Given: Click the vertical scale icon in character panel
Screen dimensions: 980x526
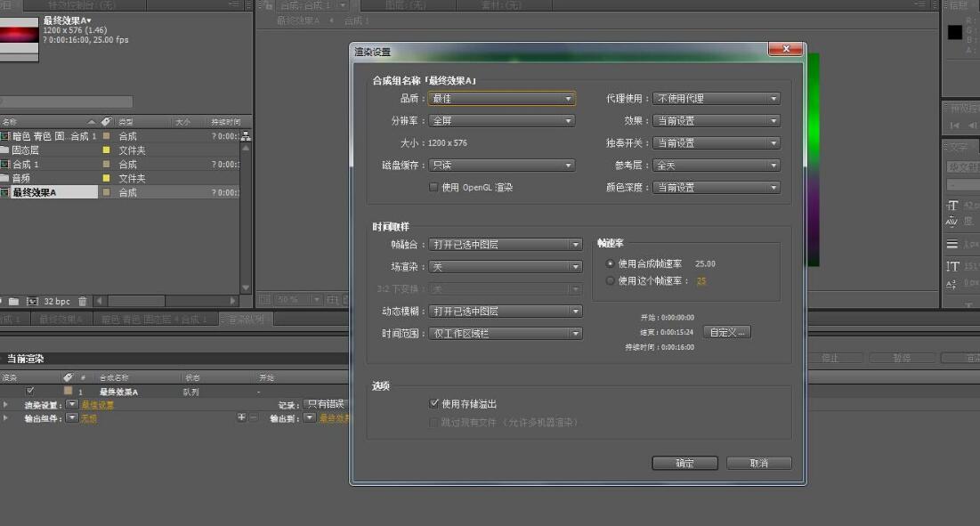Looking at the screenshot, I should pos(952,266).
